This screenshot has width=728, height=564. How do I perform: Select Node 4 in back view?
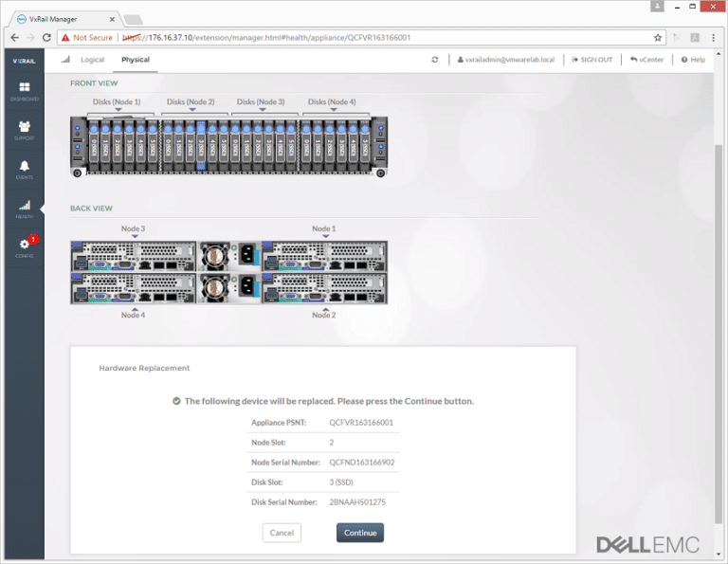134,288
